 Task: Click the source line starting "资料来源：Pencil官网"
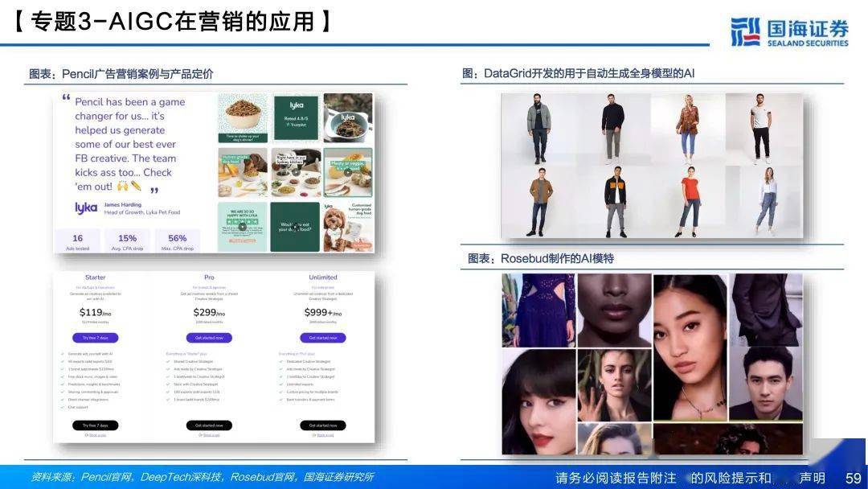203,477
